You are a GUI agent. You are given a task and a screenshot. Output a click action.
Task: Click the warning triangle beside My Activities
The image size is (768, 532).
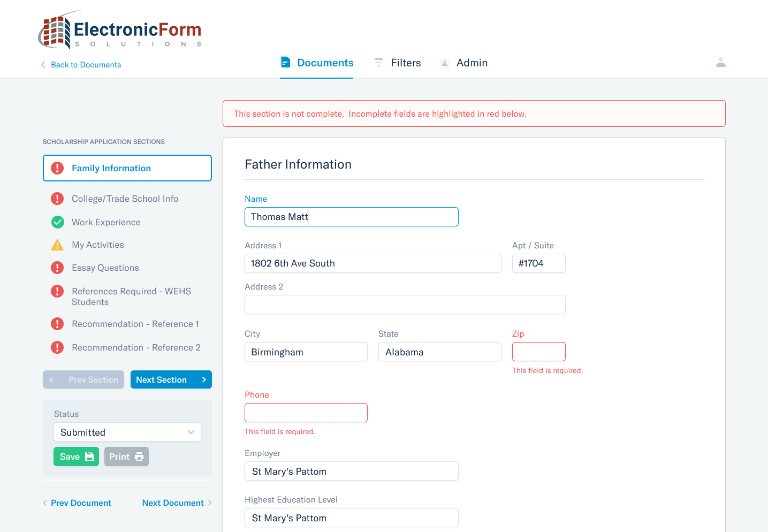click(57, 245)
